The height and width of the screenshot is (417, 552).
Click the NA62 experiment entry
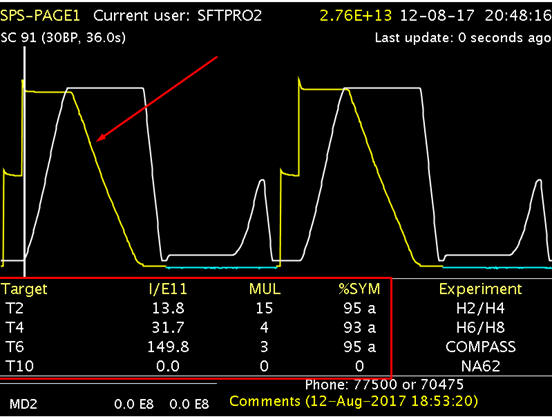click(x=480, y=366)
